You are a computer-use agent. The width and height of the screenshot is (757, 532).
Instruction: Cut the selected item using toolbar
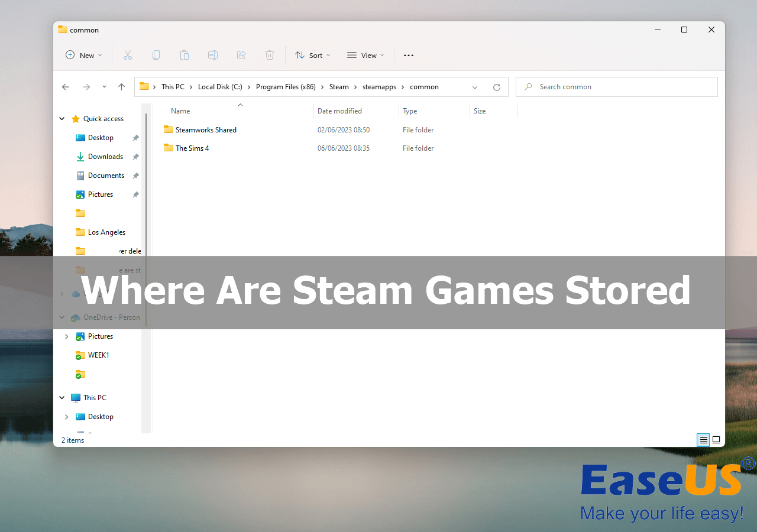click(x=128, y=55)
